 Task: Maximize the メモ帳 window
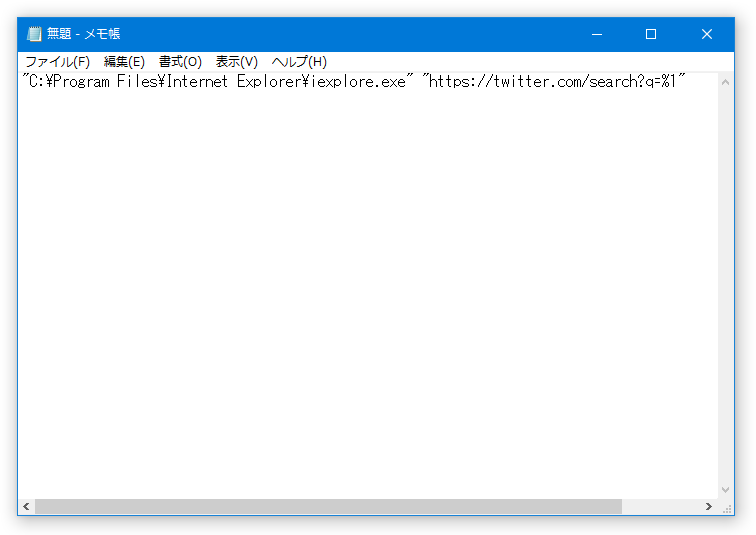651,34
